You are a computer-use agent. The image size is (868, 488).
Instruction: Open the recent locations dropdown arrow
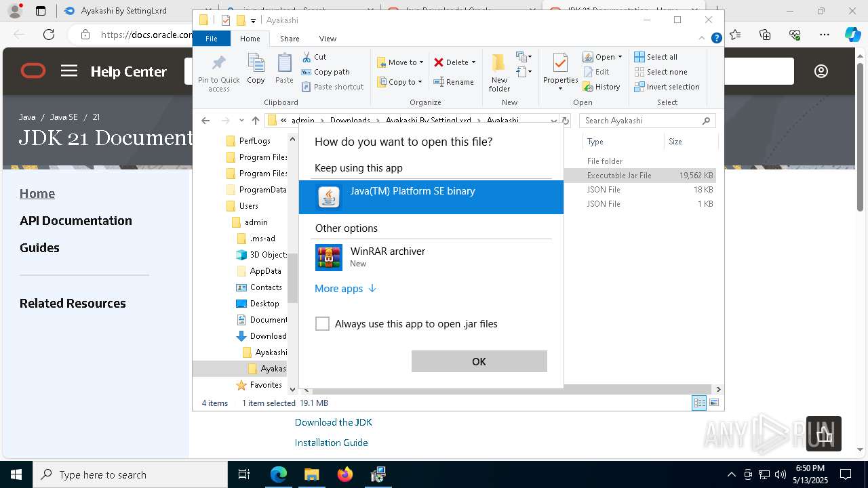point(241,121)
